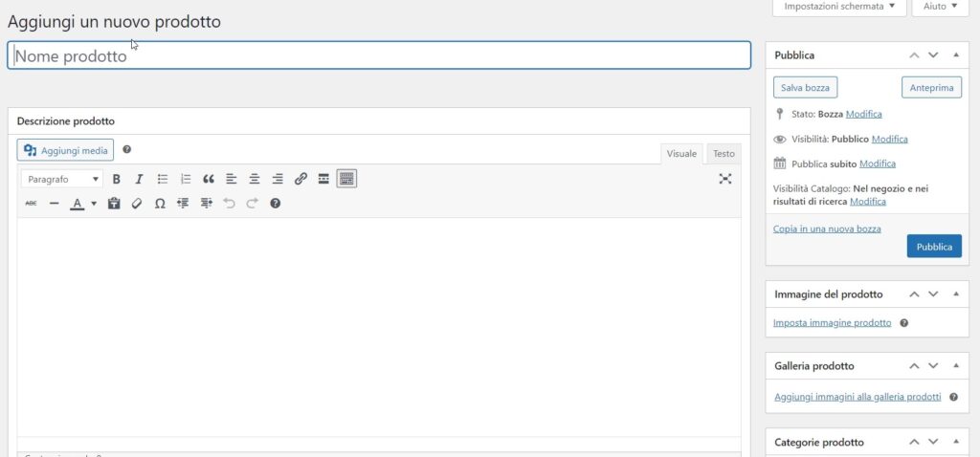Increase paragraph indent
Image resolution: width=980 pixels, height=457 pixels.
207,204
